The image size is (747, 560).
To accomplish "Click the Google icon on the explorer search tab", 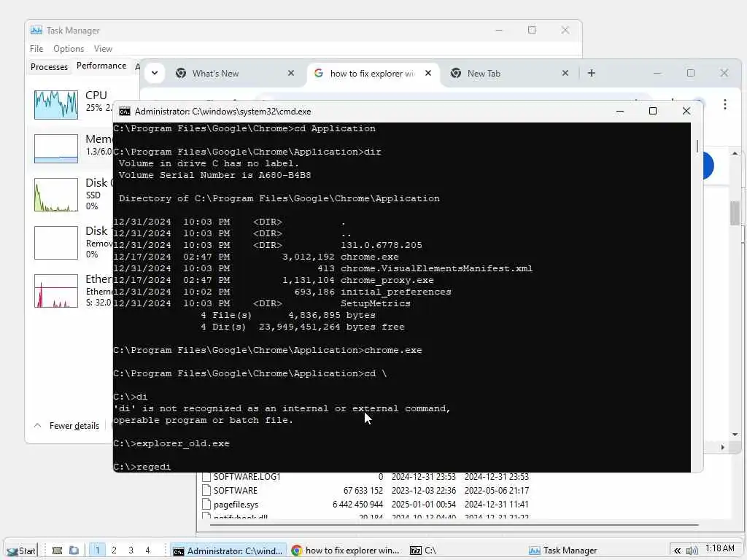I will (x=319, y=74).
